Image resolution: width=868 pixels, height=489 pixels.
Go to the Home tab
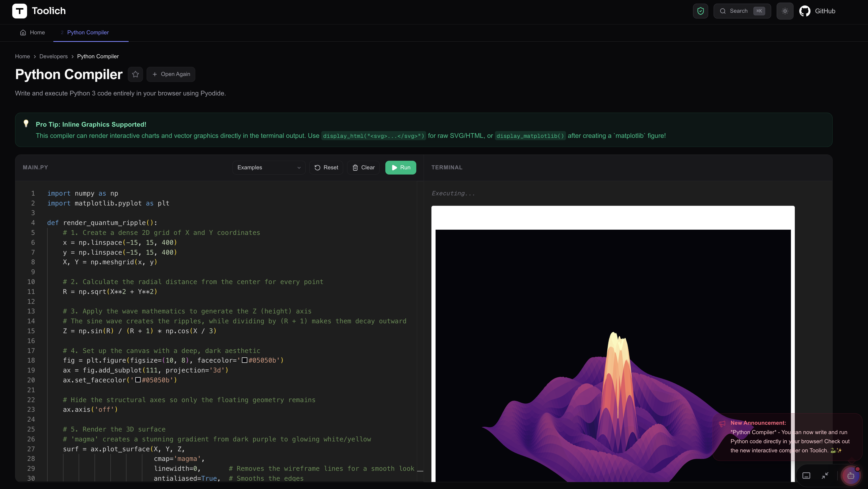[32, 33]
